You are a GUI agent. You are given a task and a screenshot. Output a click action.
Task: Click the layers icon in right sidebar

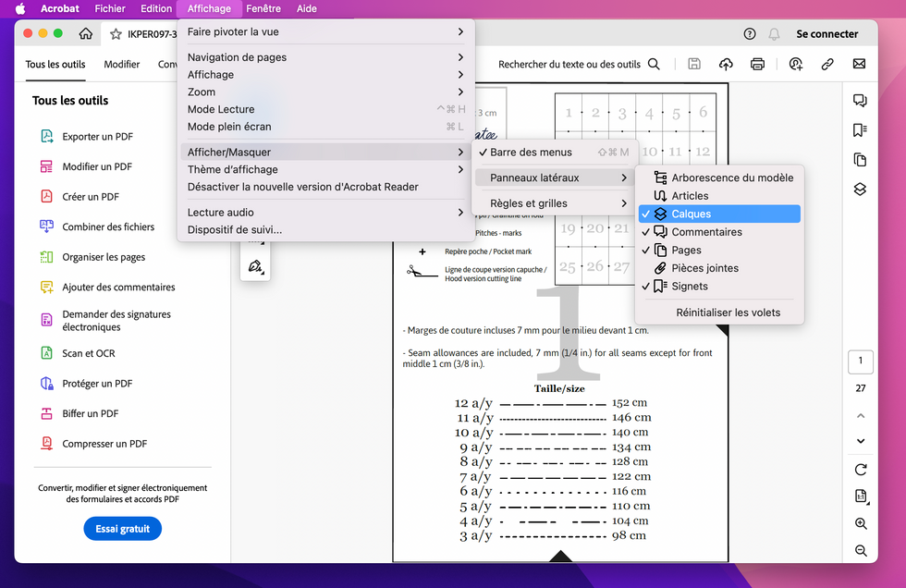click(x=860, y=190)
